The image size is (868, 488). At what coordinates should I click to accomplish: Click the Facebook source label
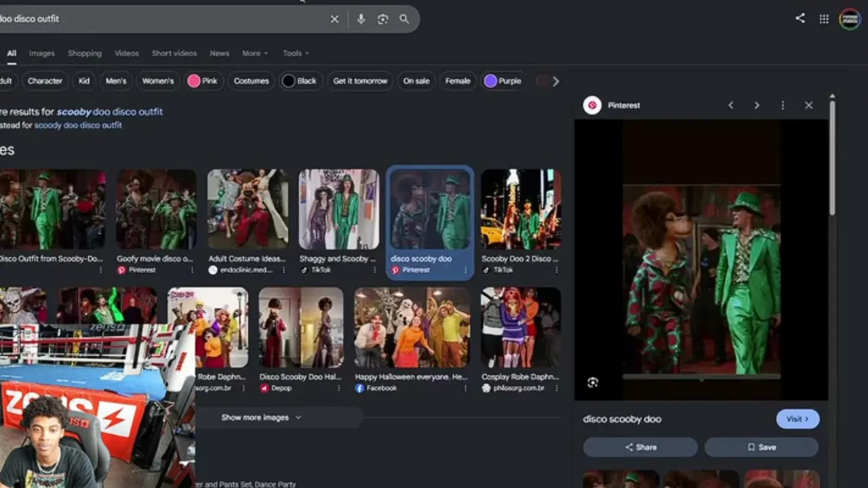tap(382, 388)
